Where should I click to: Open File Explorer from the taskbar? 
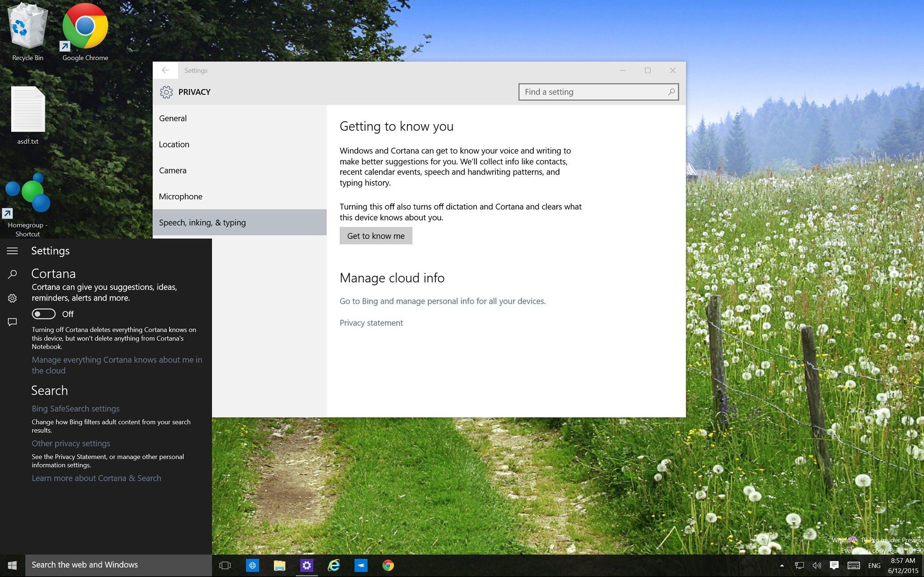pos(279,565)
